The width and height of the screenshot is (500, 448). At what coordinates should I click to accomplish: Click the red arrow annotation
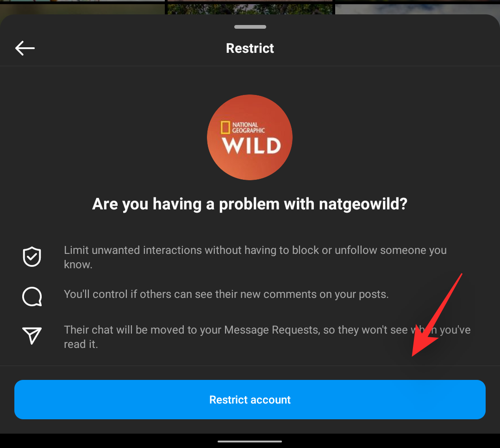click(437, 315)
